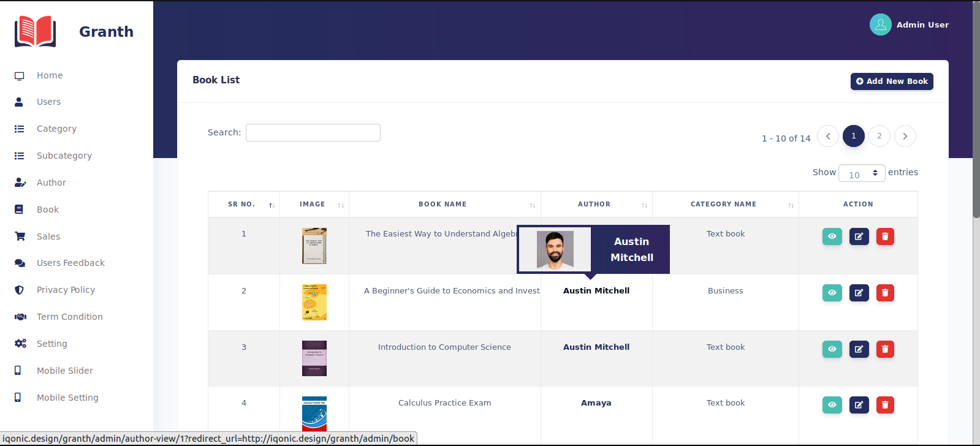Screen dimensions: 980x446
Task: Open Category menu item
Action: coord(56,129)
